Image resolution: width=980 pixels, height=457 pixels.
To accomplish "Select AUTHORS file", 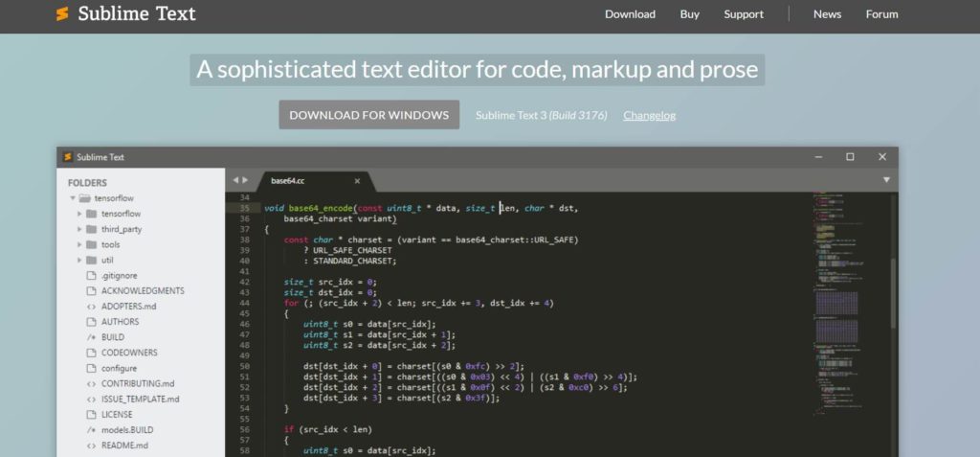I will click(x=120, y=322).
